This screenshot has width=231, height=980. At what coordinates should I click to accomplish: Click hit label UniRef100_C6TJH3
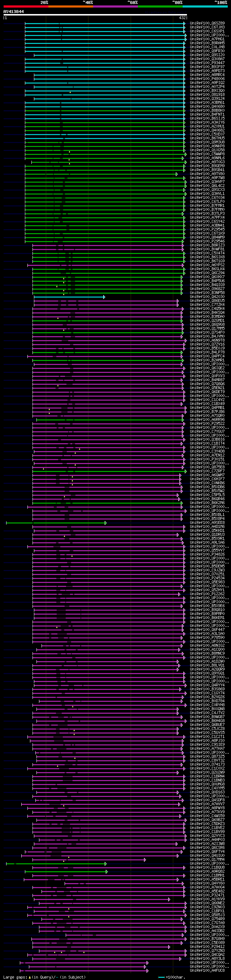[208, 27]
